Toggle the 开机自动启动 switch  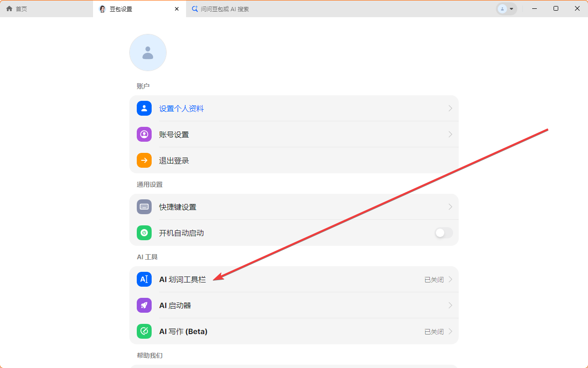click(444, 233)
